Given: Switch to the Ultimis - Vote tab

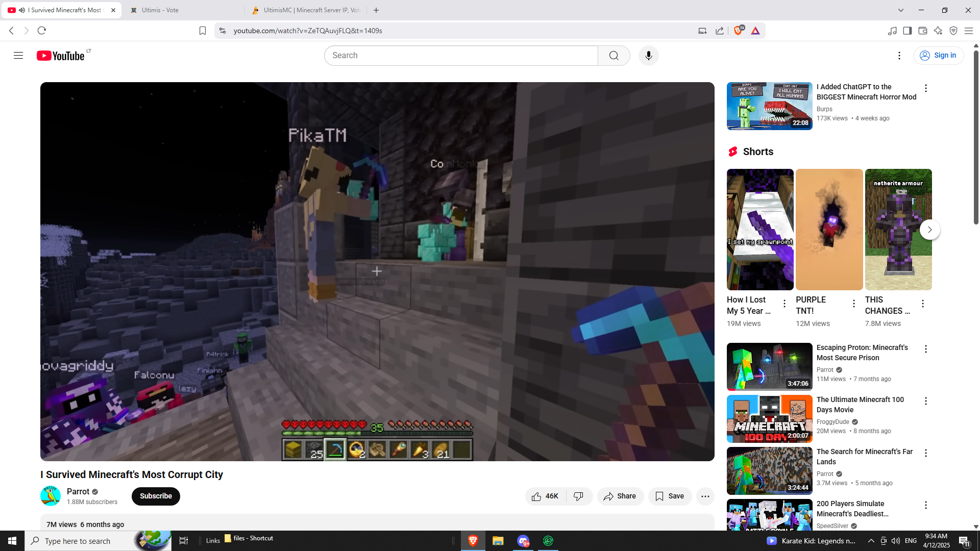Looking at the screenshot, I should (x=183, y=10).
